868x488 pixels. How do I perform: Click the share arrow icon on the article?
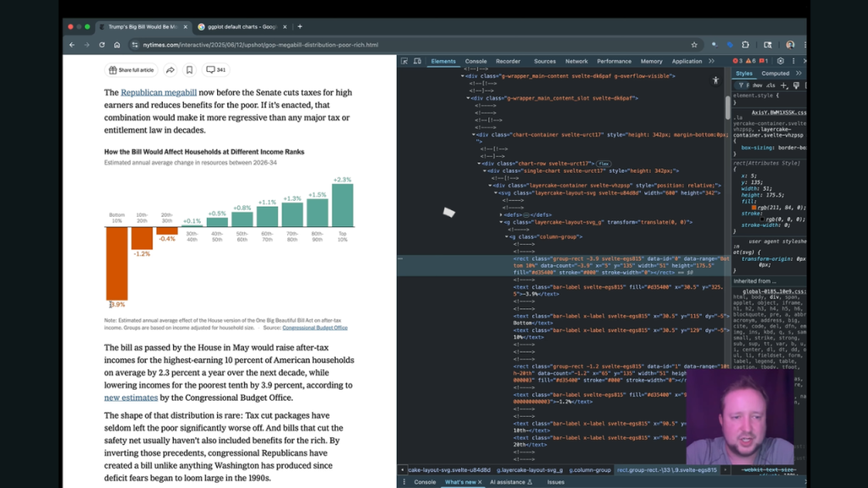coord(170,70)
